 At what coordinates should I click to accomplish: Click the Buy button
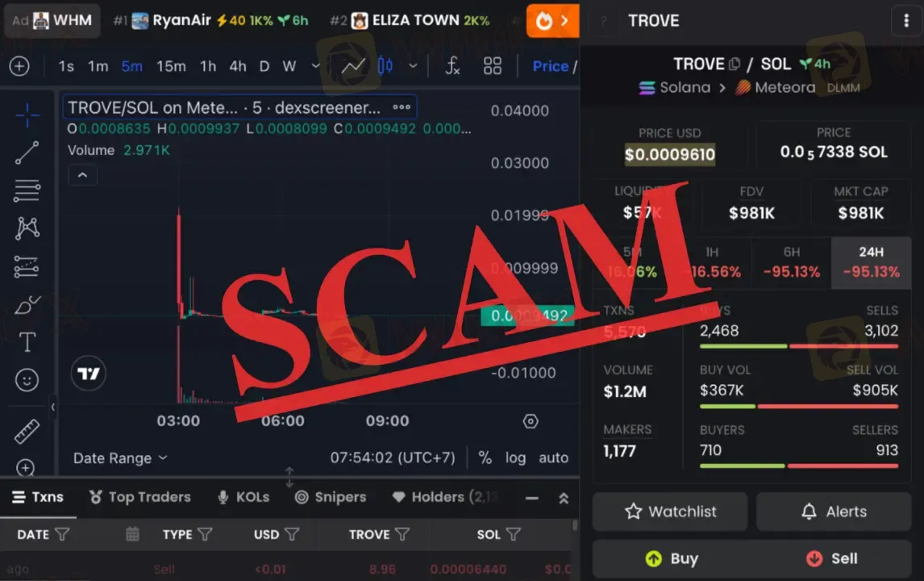(672, 558)
